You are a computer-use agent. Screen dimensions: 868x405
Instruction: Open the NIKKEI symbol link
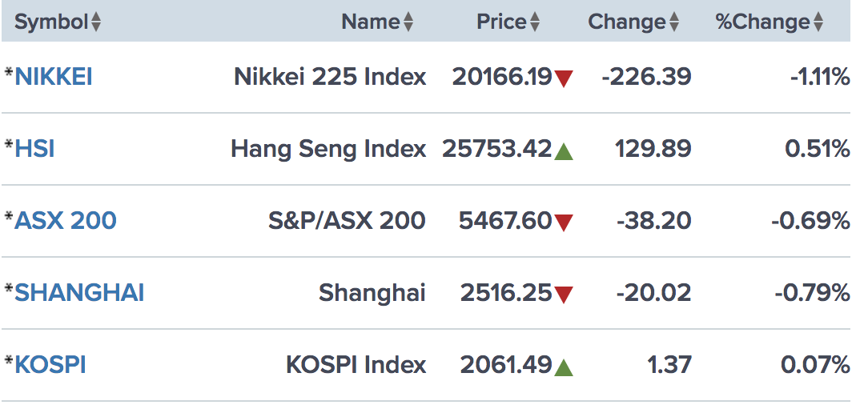pyautogui.click(x=54, y=77)
